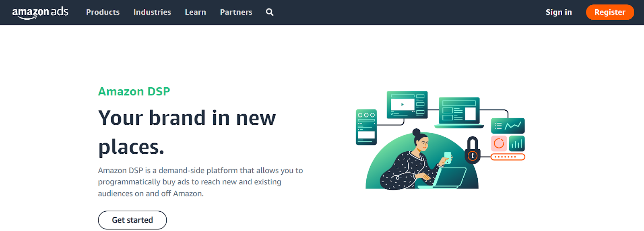Click the hero illustration of woman with laptop
Viewport: 644px width, 231px height.
tap(440, 140)
